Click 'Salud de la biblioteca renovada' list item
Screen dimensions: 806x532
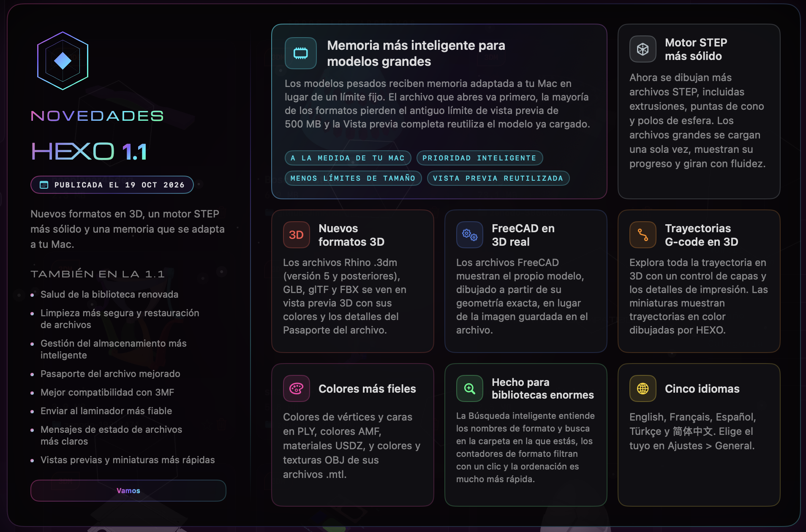(x=109, y=294)
